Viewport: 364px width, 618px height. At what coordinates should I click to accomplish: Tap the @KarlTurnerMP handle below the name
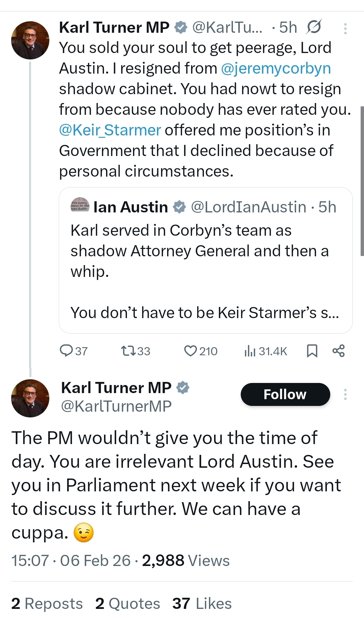click(116, 406)
